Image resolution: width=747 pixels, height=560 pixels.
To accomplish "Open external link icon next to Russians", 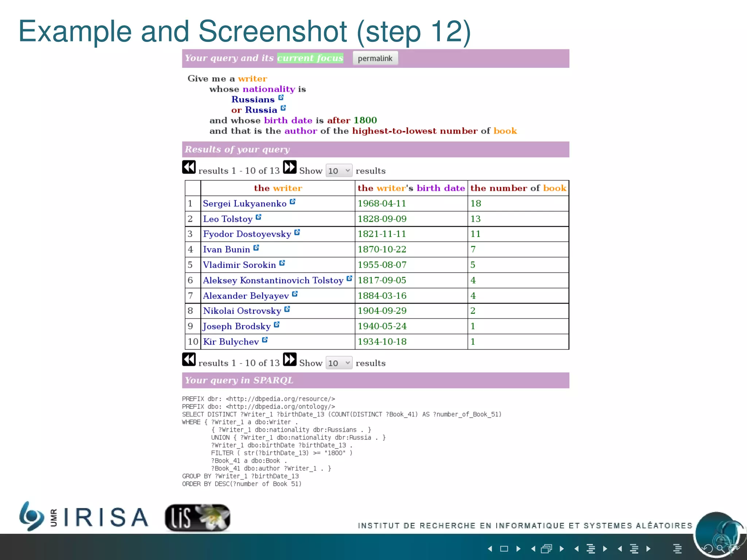I will click(x=281, y=98).
